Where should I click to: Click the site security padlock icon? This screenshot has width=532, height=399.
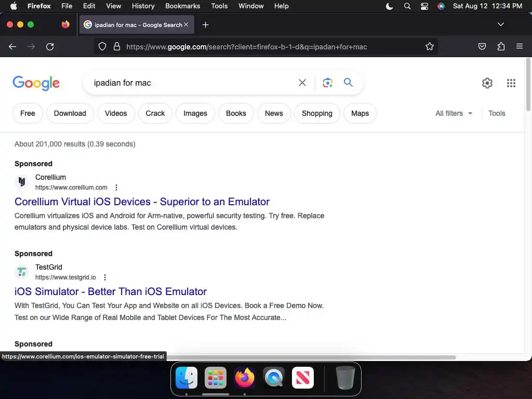[x=117, y=46]
